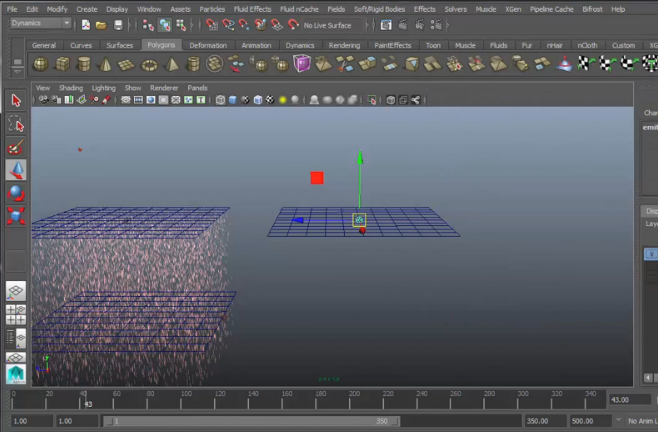Open the No Anim Layer dropdown arrow
658x432 pixels.
(619, 420)
